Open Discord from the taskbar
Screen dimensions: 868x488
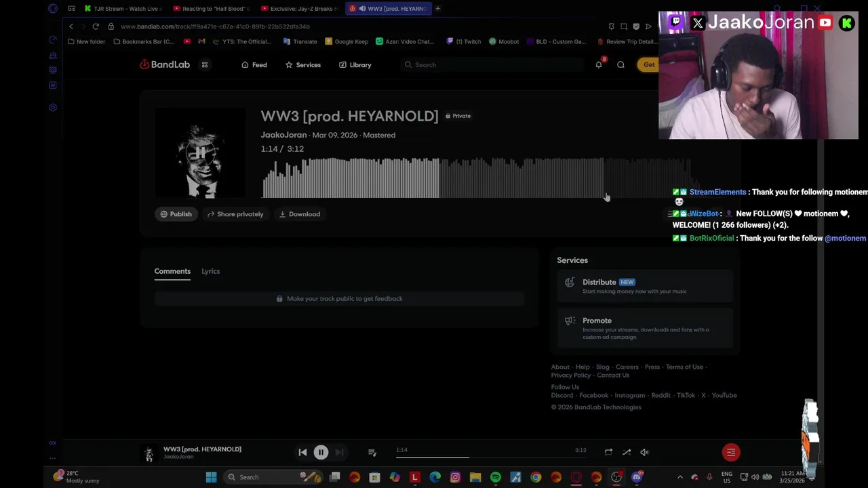[x=637, y=477]
